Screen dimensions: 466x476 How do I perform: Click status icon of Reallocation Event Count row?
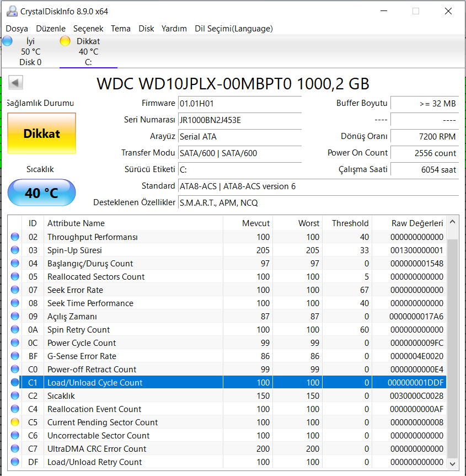(15, 409)
